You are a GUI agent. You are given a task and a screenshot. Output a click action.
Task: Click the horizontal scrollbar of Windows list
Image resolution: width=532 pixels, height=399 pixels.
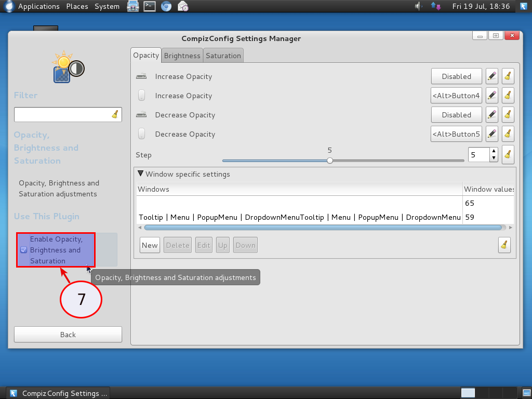[323, 228]
